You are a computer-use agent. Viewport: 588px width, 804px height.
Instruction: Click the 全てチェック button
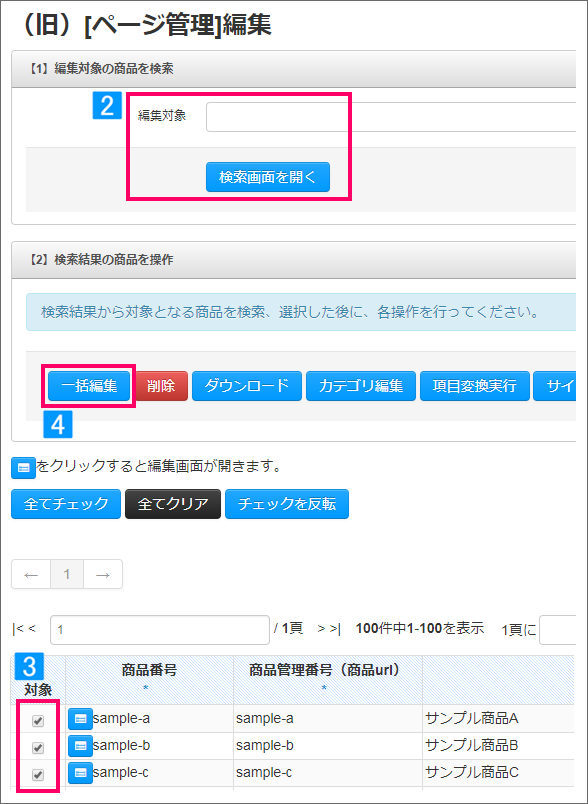pyautogui.click(x=66, y=504)
